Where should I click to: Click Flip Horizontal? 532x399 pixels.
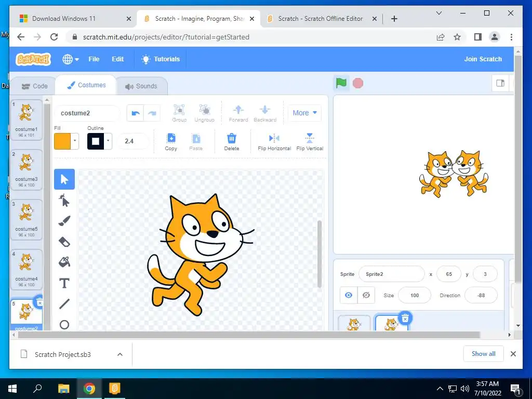click(274, 142)
